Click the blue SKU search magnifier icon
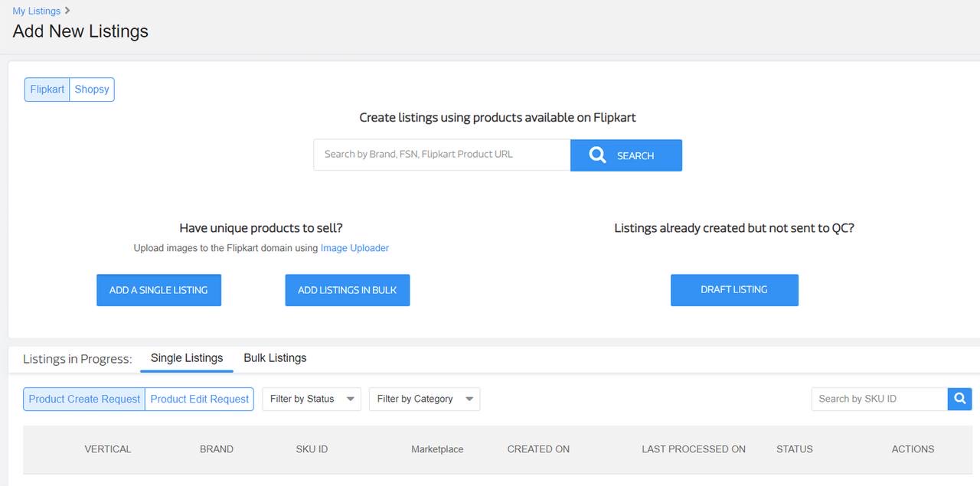This screenshot has width=980, height=486. [959, 399]
